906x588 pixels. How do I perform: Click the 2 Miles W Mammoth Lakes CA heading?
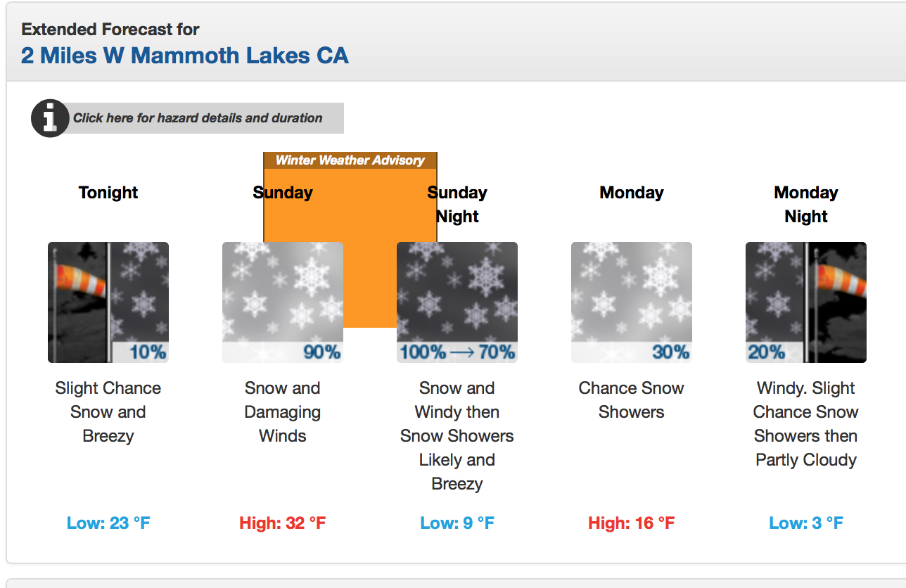(x=185, y=55)
